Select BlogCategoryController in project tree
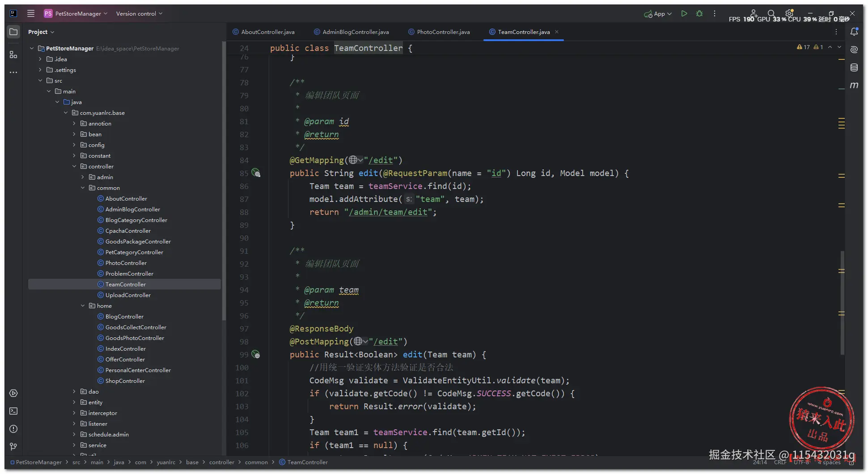Screen dimensions: 868x474 [x=136, y=220]
